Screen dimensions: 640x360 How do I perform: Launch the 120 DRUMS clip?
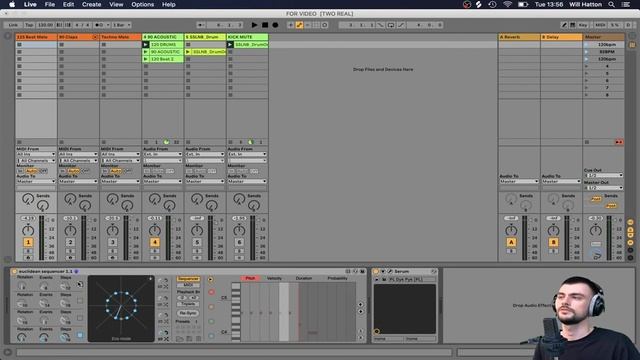coord(146,44)
